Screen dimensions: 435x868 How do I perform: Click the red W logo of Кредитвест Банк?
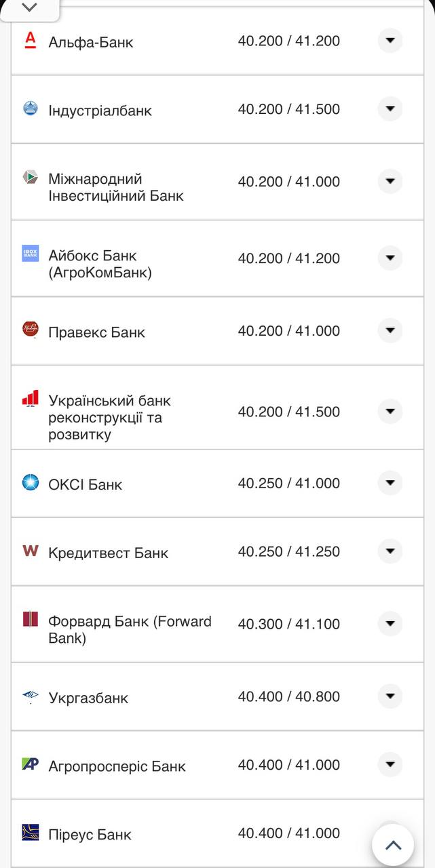point(30,551)
